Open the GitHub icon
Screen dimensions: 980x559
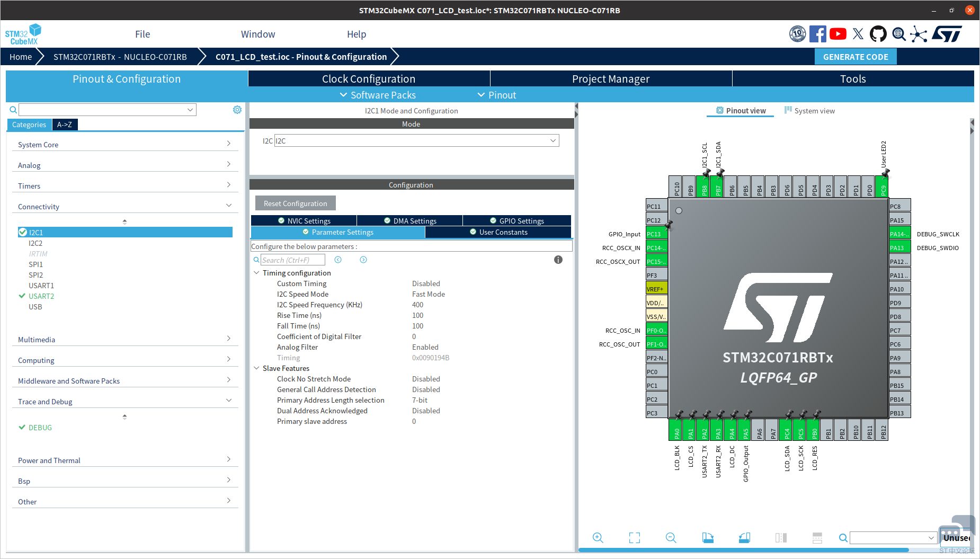(x=878, y=34)
